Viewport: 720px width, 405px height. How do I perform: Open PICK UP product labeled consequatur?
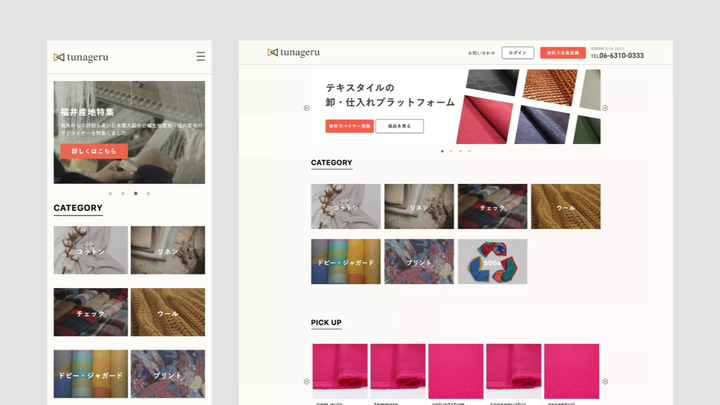[x=514, y=371]
